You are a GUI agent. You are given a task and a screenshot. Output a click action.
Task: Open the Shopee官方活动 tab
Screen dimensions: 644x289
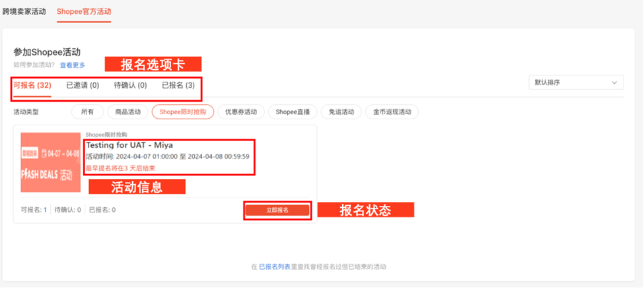coord(84,11)
